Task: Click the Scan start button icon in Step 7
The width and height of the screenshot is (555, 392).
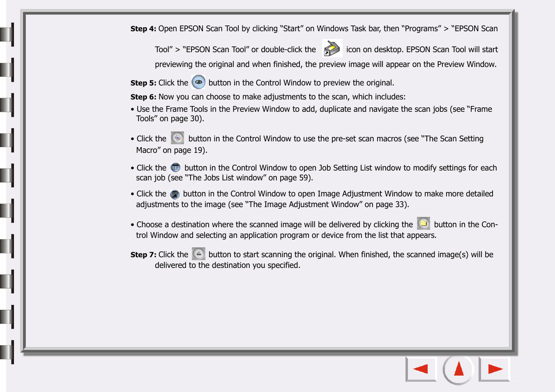Action: coord(198,254)
